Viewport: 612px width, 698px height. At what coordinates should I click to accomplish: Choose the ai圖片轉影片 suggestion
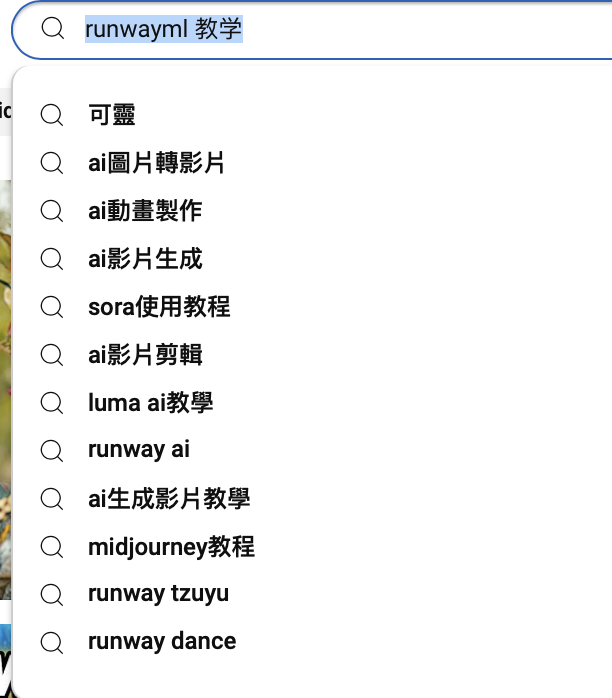pos(312,163)
